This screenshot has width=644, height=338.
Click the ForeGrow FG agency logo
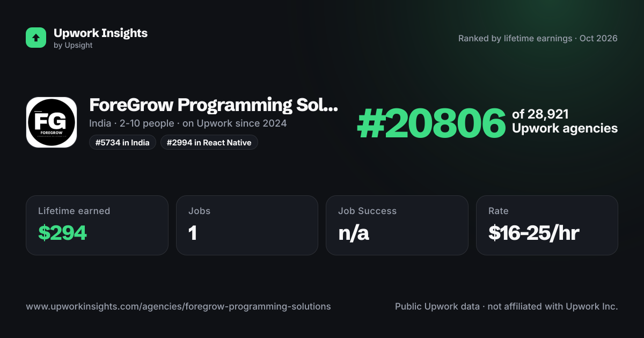(x=52, y=122)
